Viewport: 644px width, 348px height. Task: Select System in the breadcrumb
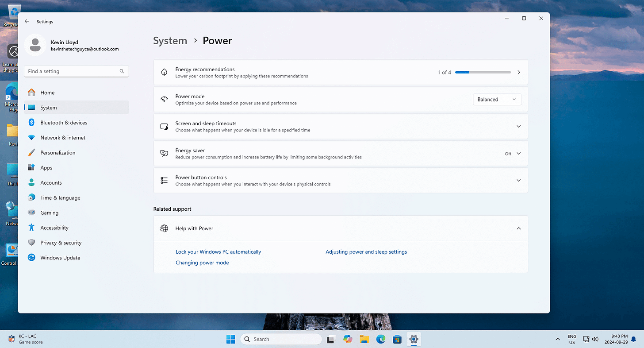170,40
